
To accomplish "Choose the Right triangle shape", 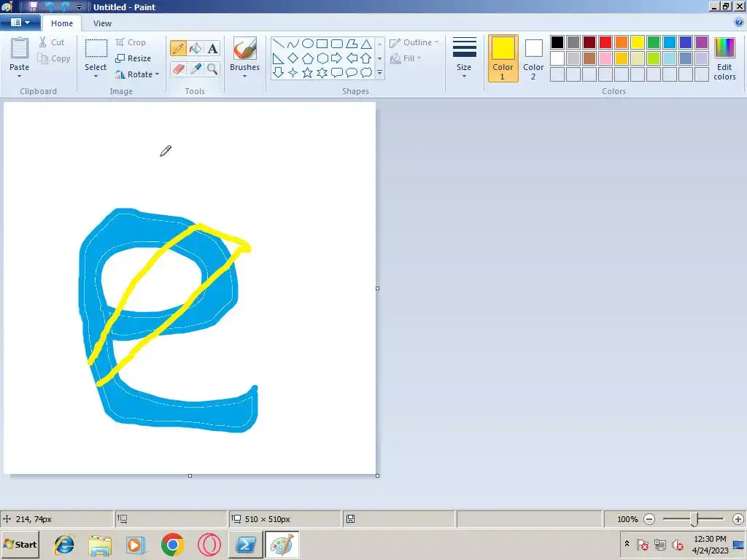I will [279, 58].
